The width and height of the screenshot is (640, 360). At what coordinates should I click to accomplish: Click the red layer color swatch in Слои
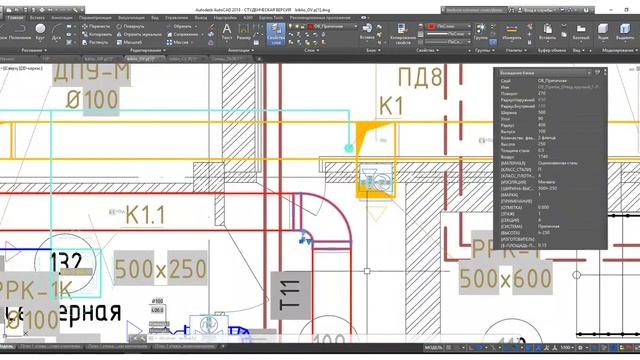click(310, 27)
